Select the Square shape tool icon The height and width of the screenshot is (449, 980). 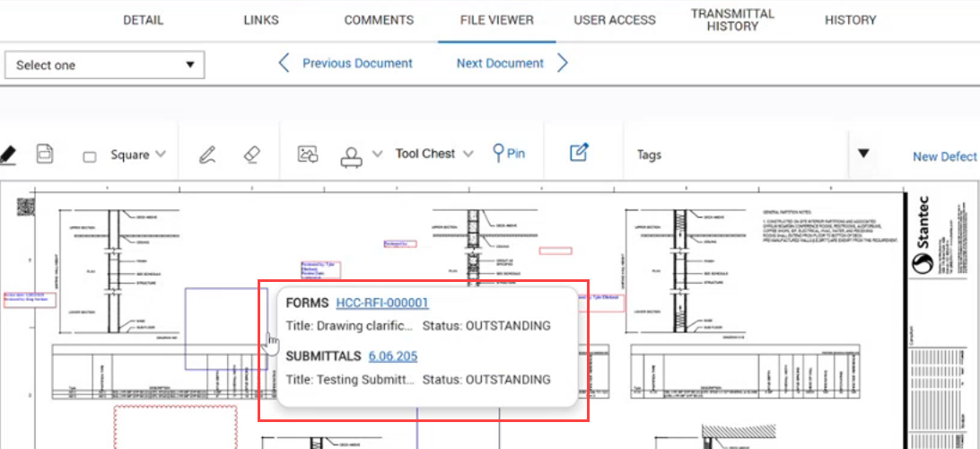pos(90,156)
